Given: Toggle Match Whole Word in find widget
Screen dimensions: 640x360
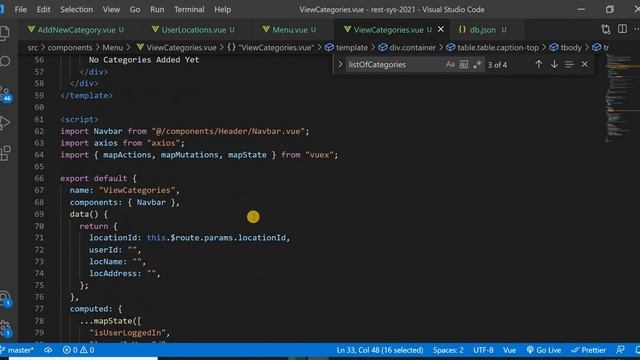Looking at the screenshot, I should tap(464, 64).
